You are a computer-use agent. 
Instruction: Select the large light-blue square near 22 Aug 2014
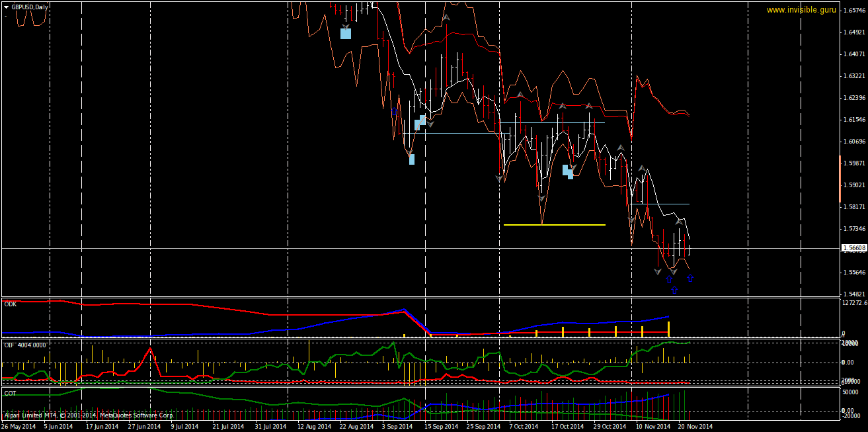346,33
